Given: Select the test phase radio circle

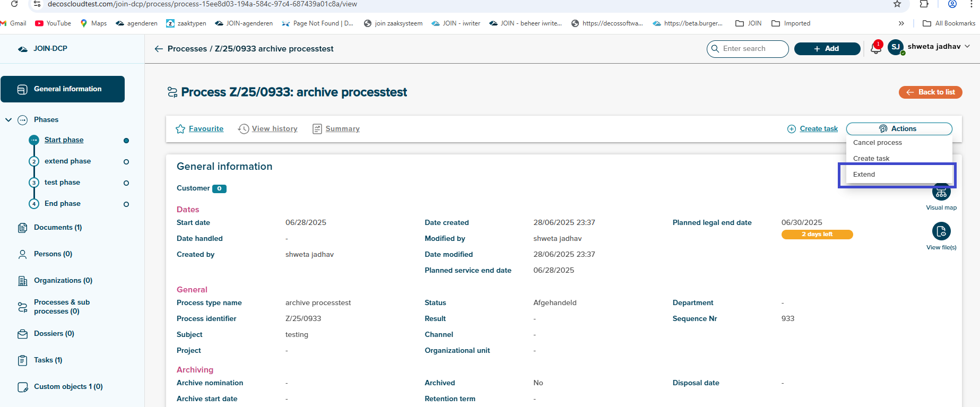Looking at the screenshot, I should point(126,183).
